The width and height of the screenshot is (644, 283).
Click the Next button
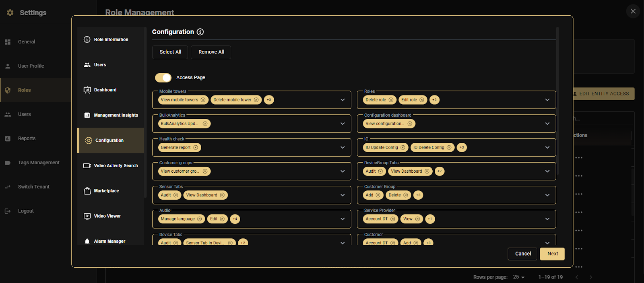tap(552, 254)
